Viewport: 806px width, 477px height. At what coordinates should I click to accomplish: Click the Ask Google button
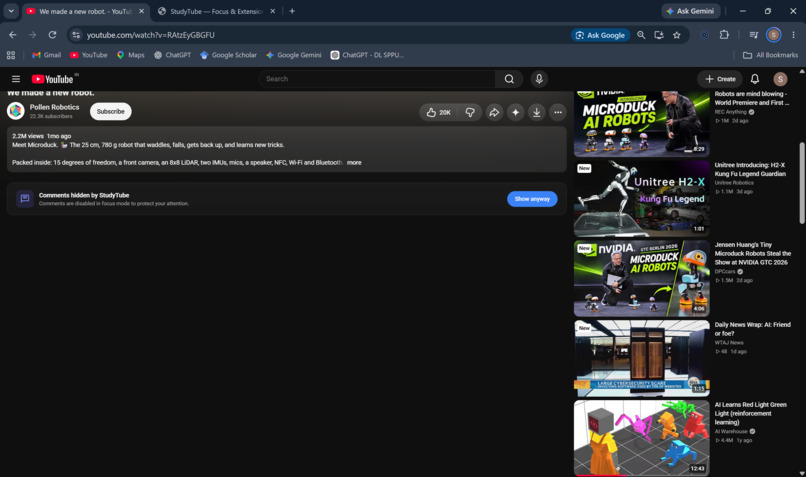tap(600, 35)
